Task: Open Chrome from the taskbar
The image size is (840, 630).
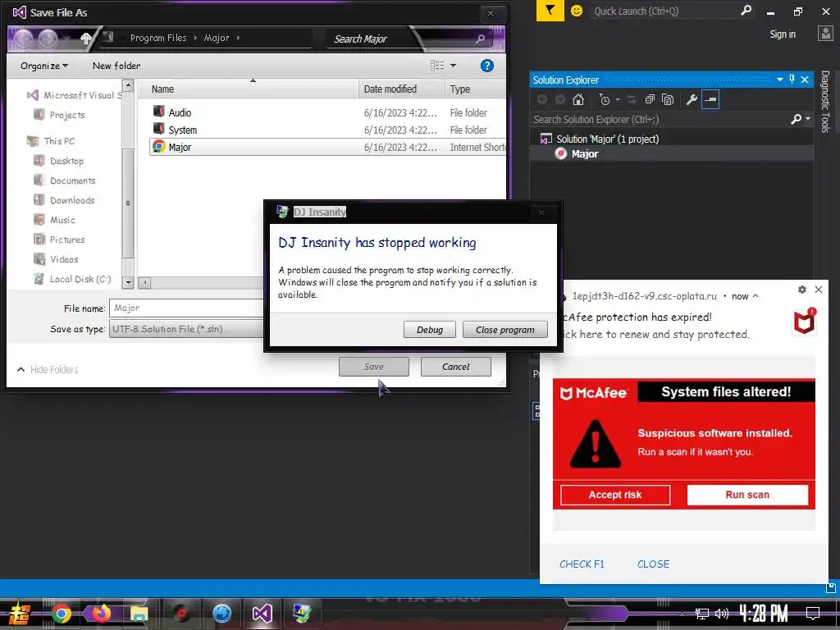Action: [x=62, y=614]
